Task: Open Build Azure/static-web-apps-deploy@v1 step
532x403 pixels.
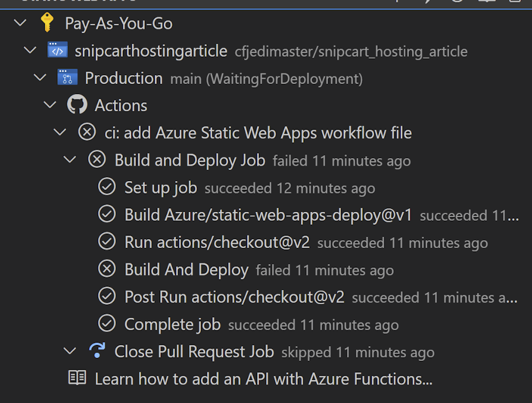Action: point(268,215)
